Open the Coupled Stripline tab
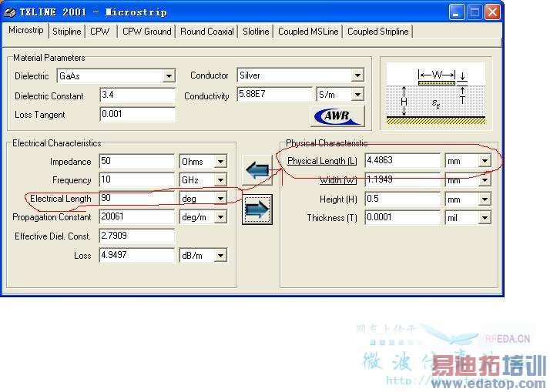Screen dimensions: 550x392 (x=377, y=32)
